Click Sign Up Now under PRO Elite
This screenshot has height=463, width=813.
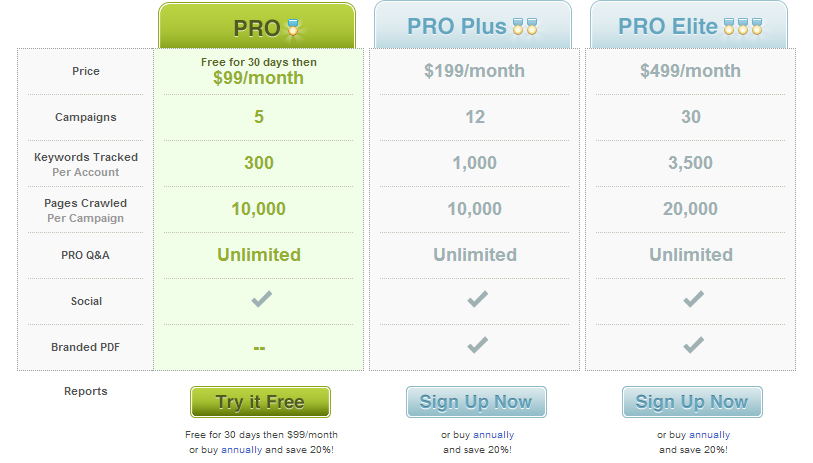click(x=692, y=402)
